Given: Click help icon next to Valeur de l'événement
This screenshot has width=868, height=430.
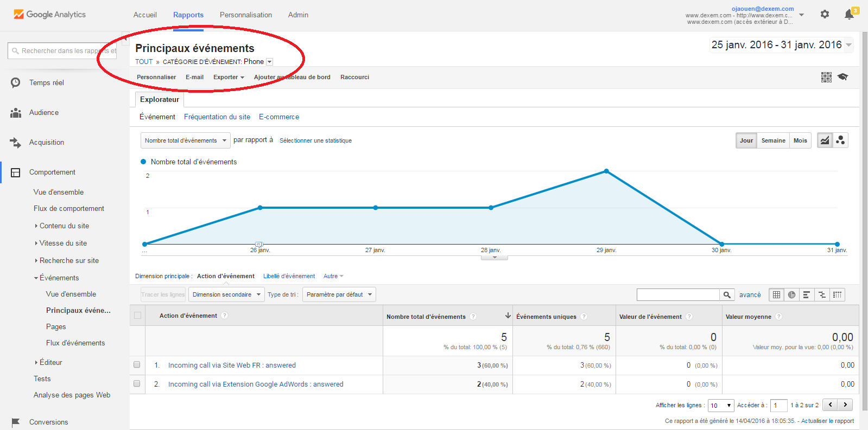Looking at the screenshot, I should pyautogui.click(x=689, y=317).
